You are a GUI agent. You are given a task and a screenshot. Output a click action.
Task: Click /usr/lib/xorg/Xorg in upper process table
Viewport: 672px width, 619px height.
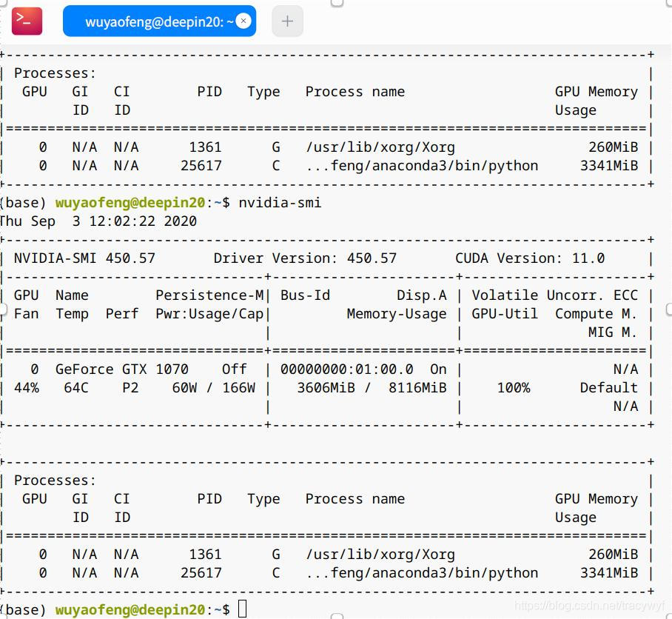380,147
